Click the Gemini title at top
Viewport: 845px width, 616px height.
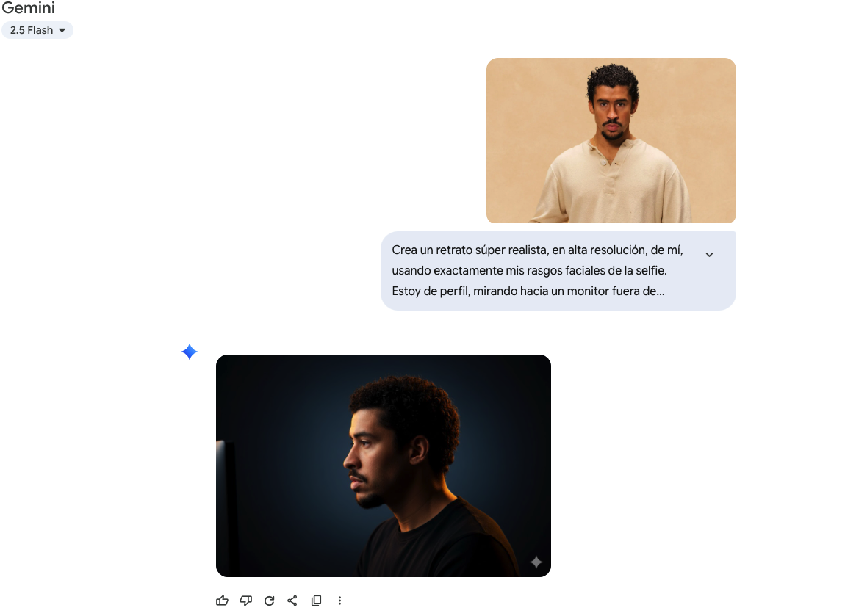tap(28, 9)
